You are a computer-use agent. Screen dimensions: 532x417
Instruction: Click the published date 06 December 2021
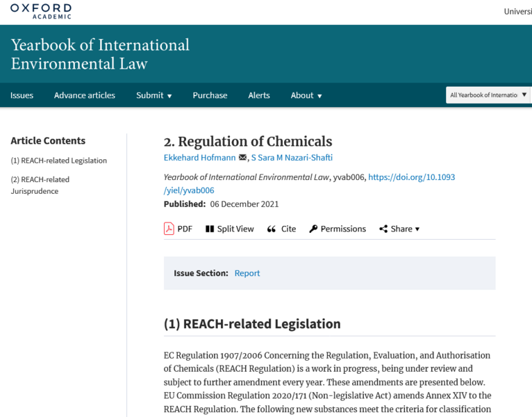[244, 204]
